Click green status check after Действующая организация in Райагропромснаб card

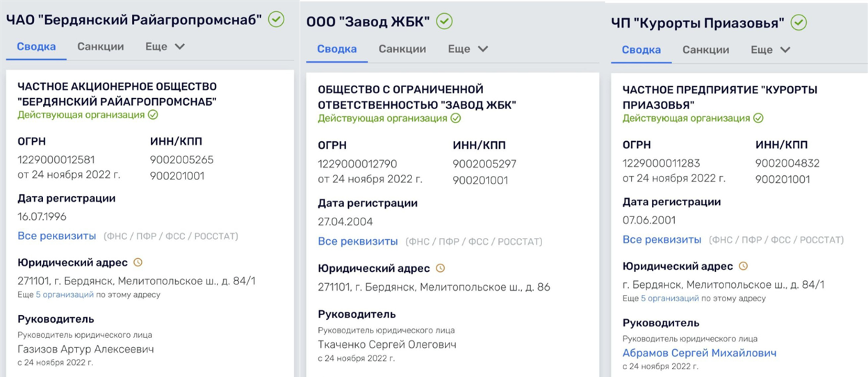[153, 115]
